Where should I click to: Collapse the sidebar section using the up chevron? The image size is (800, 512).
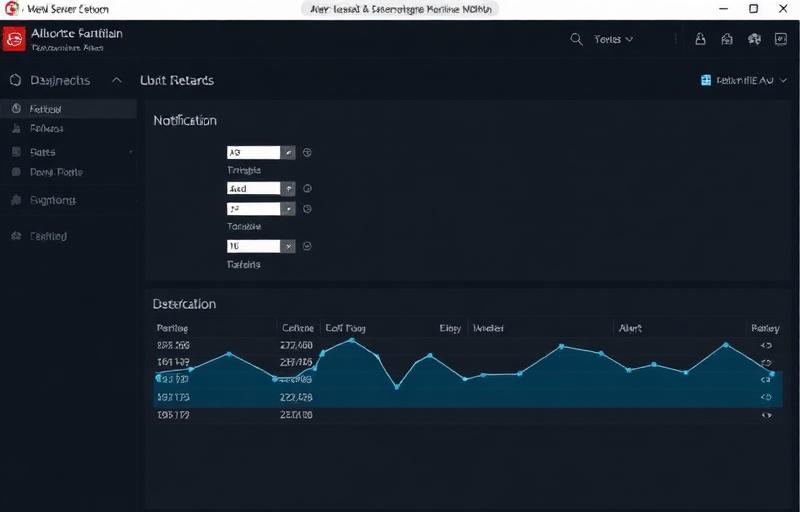point(117,80)
